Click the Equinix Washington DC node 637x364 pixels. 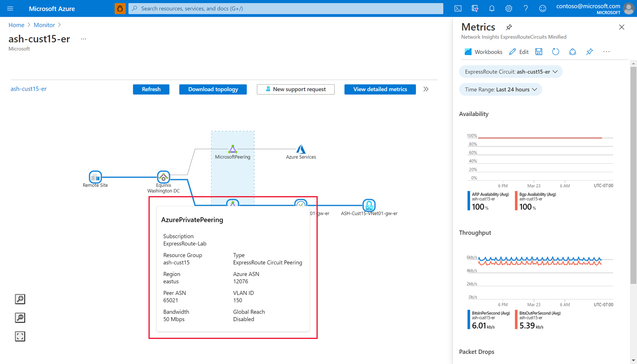(163, 177)
